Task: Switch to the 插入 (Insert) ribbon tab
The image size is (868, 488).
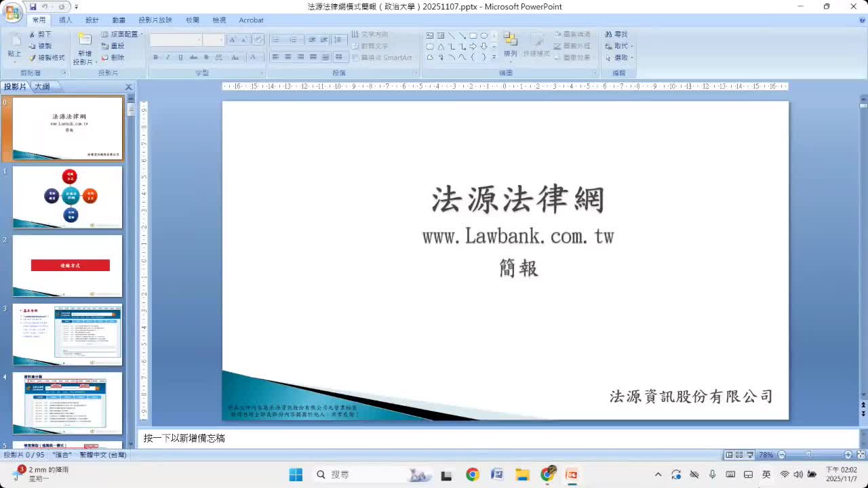Action: [x=64, y=20]
